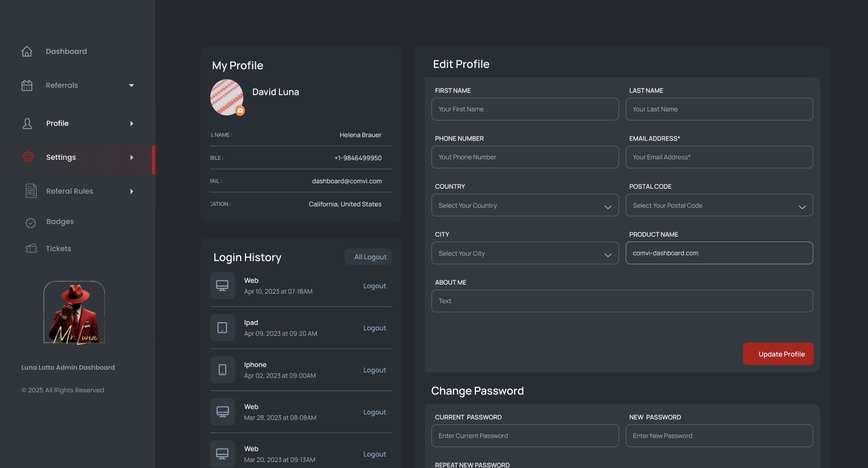Click the Dashboard home icon
The height and width of the screenshot is (468, 868).
(27, 51)
